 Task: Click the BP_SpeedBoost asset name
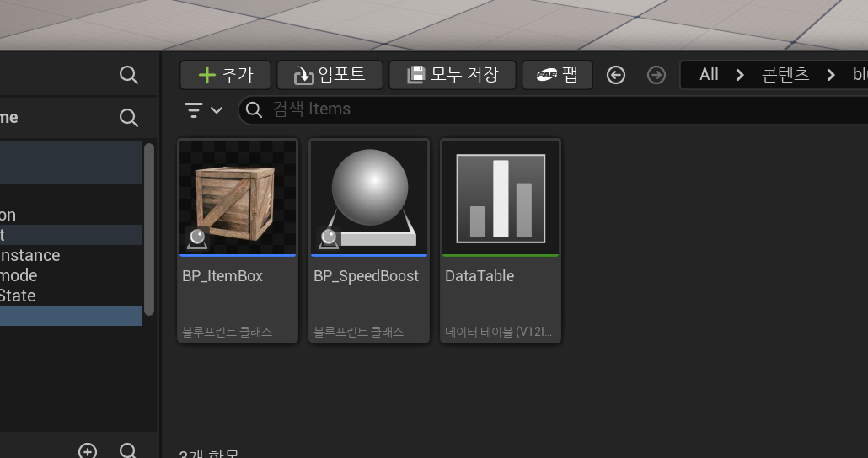click(x=366, y=276)
